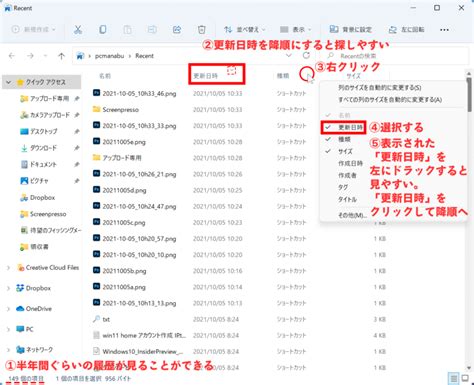Expand the address bar history dropdown
Screen dimensions: 474x385
point(289,56)
